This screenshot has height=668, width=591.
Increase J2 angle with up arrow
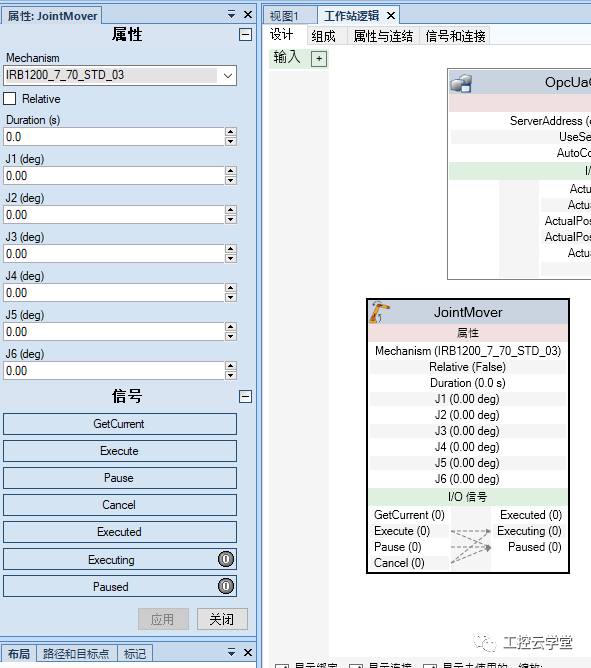(231, 210)
